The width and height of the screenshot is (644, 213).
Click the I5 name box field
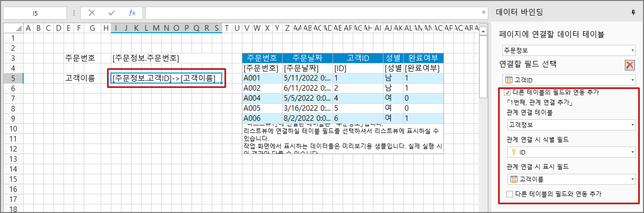pyautogui.click(x=34, y=13)
